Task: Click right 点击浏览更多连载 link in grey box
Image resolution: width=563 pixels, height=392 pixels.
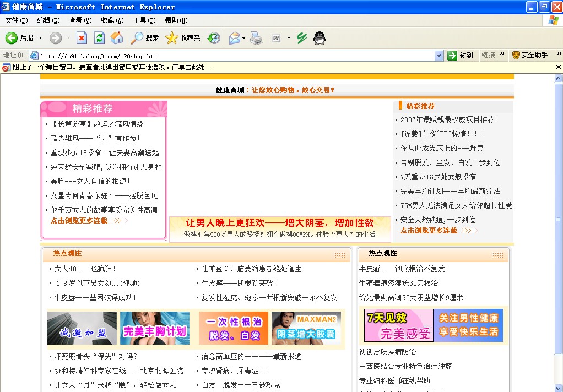Action: coord(429,231)
